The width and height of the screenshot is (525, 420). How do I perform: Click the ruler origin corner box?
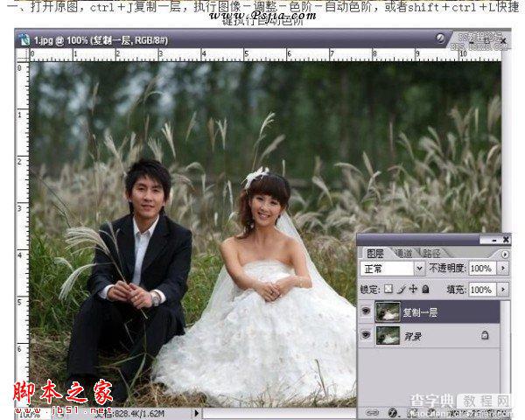point(23,55)
